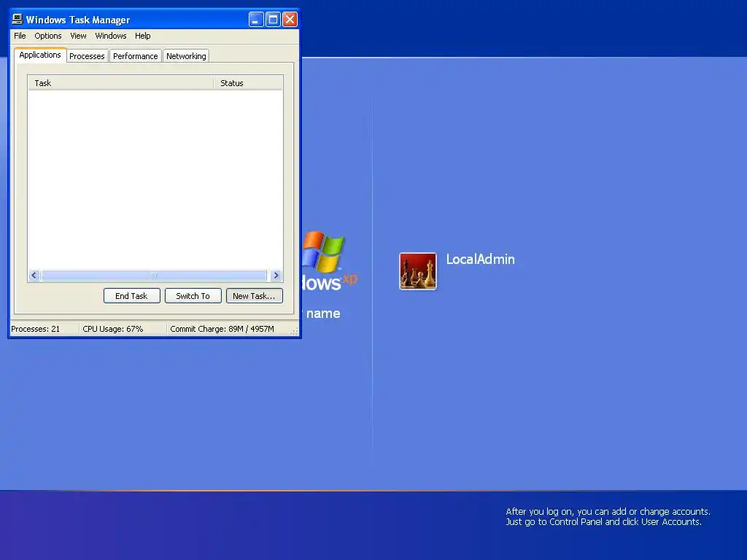Open the Windows menu
This screenshot has height=560, width=747.
coord(111,36)
